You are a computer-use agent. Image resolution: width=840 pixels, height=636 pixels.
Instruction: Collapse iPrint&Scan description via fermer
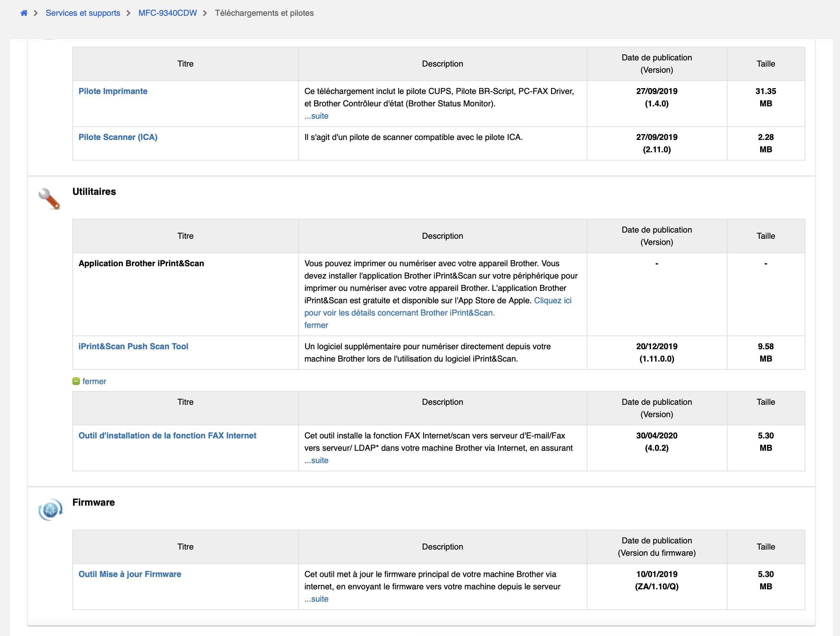pyautogui.click(x=316, y=325)
